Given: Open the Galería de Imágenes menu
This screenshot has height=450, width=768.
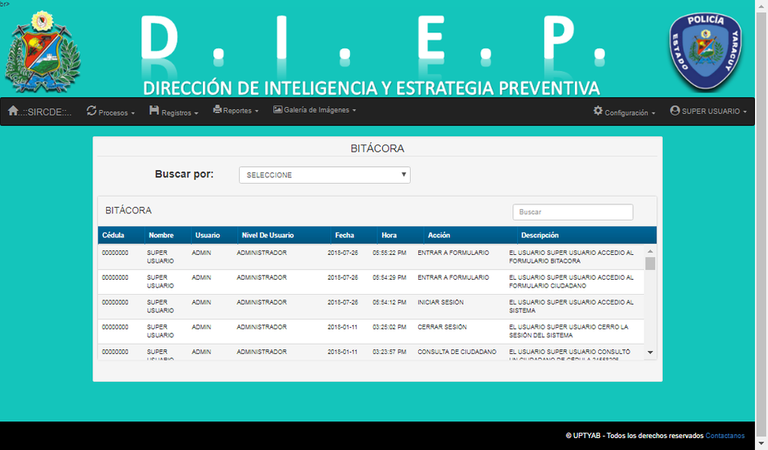Looking at the screenshot, I should (314, 110).
